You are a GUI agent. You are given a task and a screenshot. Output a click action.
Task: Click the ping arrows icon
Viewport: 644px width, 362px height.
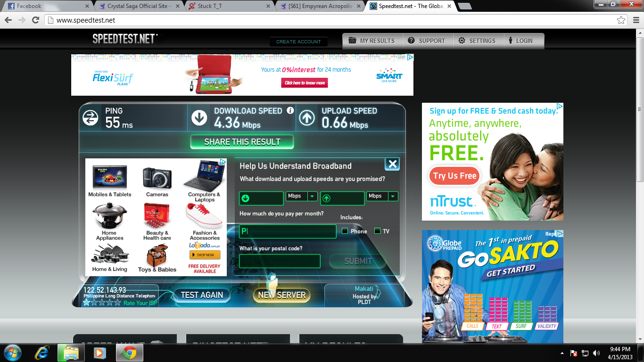90,118
